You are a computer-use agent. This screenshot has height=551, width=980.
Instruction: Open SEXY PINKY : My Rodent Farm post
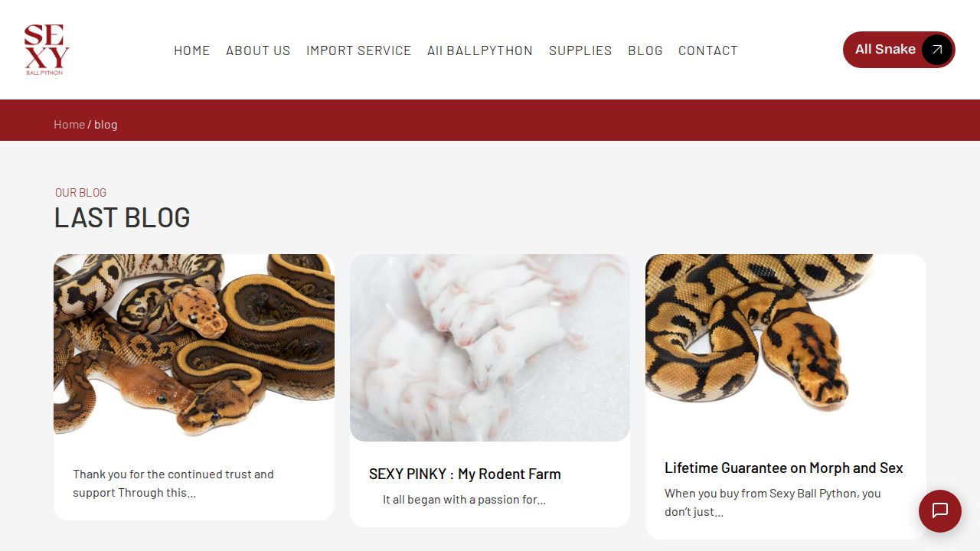(465, 474)
